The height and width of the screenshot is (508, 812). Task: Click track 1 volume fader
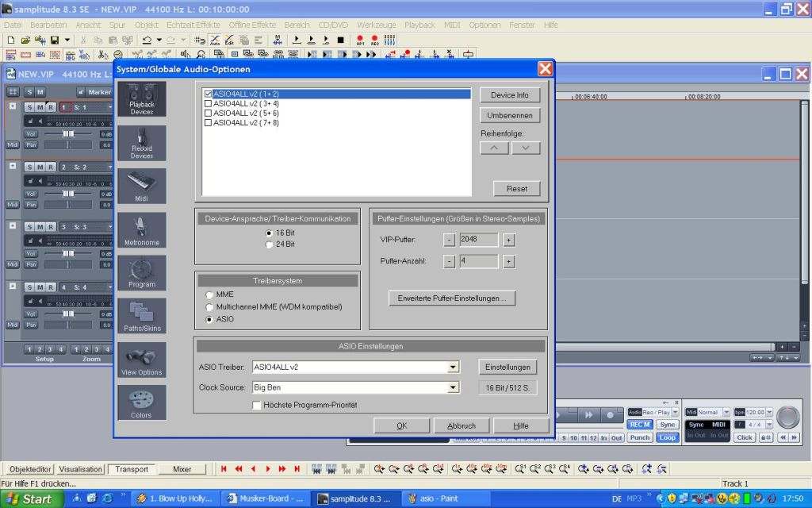coord(68,133)
